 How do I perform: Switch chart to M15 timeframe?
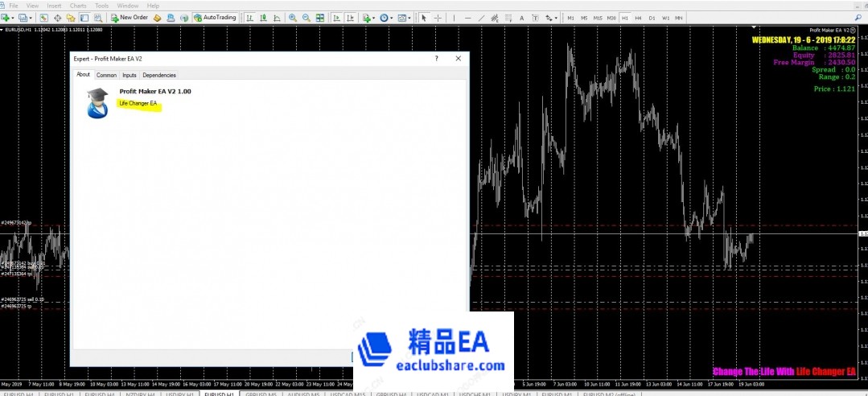pyautogui.click(x=598, y=17)
